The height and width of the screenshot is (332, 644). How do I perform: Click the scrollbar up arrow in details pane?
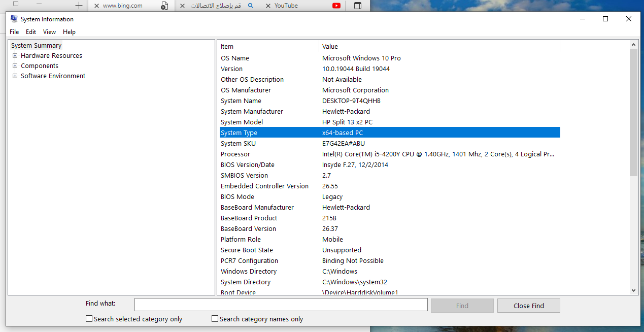pos(634,45)
